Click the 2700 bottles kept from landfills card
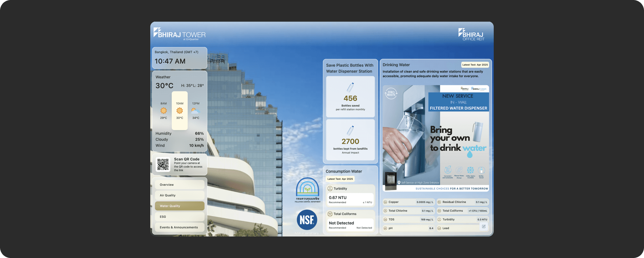The width and height of the screenshot is (644, 258). 350,140
